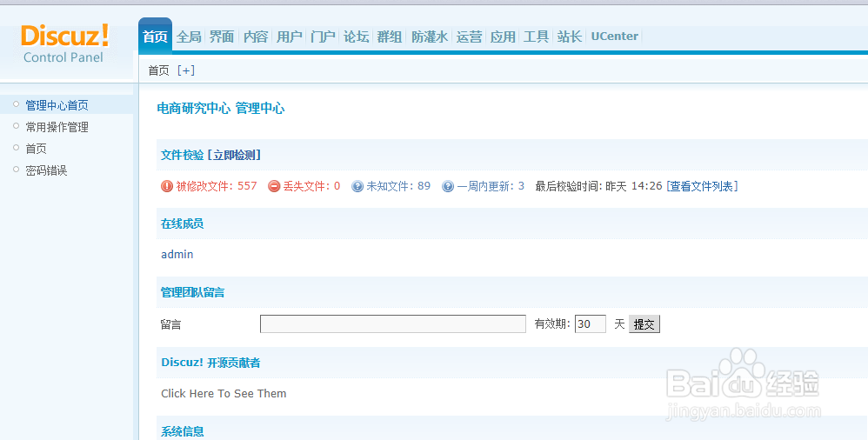Click the [+] add shortcut link

coord(186,70)
